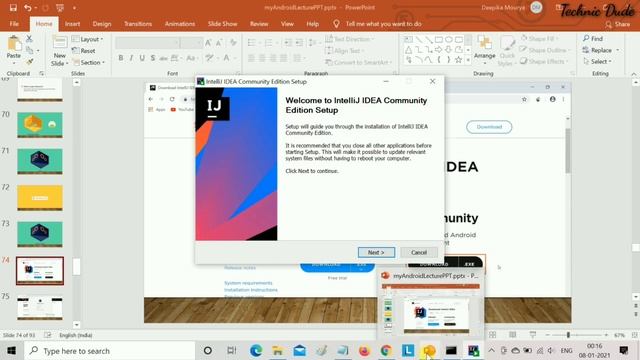Open the notification center icon
Screen dimensions: 640x360
click(624, 350)
